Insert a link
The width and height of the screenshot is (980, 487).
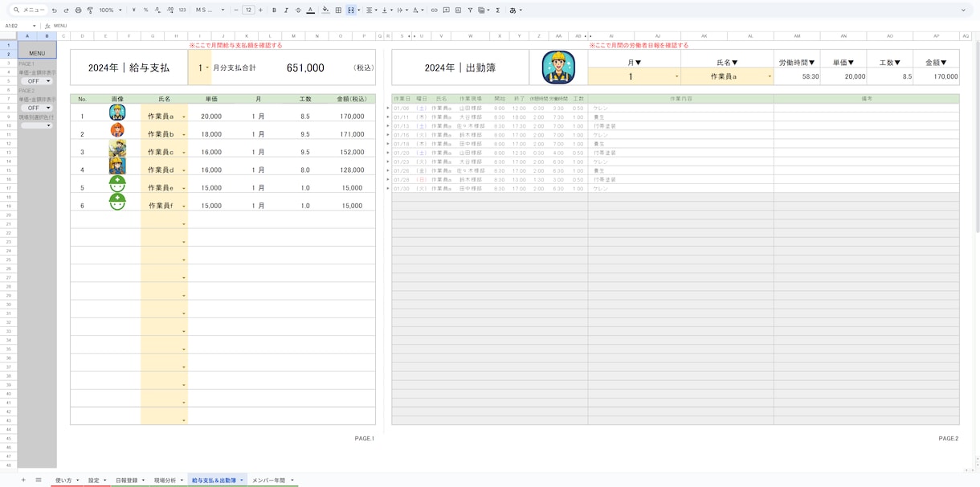coord(435,10)
